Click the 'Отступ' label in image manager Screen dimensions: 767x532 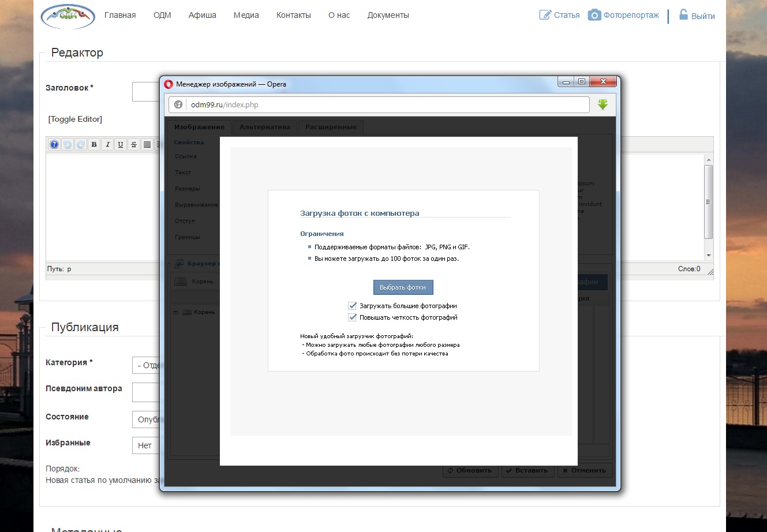pos(185,221)
